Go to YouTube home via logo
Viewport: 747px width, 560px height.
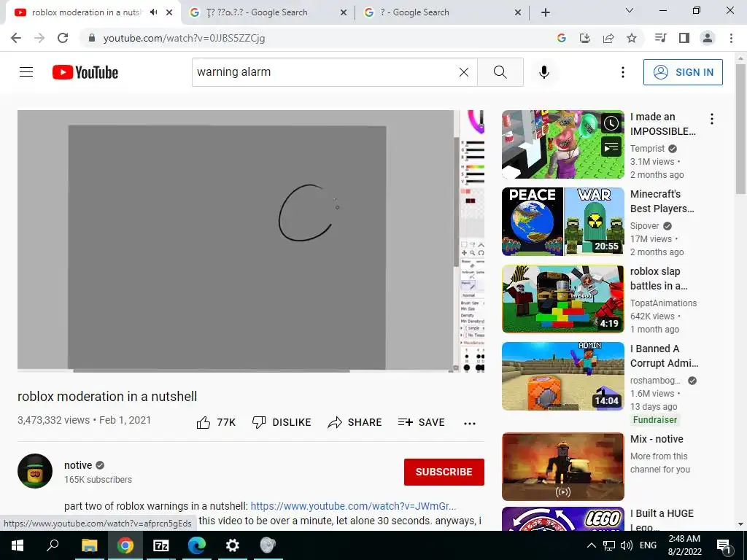(85, 72)
